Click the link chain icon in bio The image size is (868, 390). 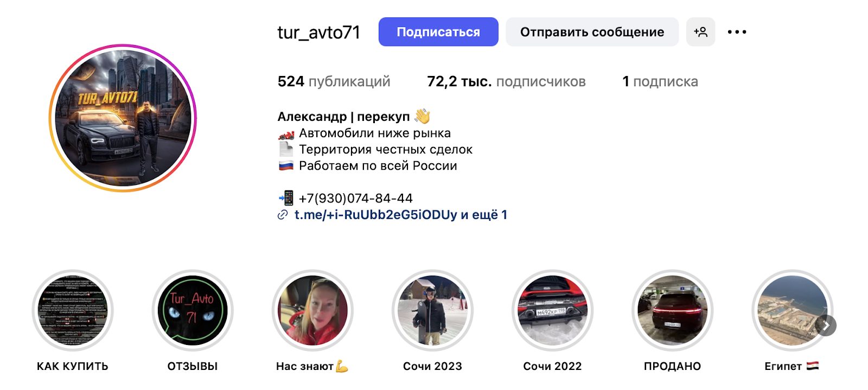[283, 215]
